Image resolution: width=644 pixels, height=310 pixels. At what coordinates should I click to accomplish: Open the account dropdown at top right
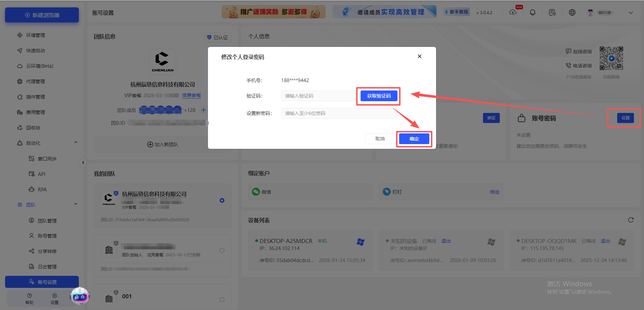click(x=631, y=12)
